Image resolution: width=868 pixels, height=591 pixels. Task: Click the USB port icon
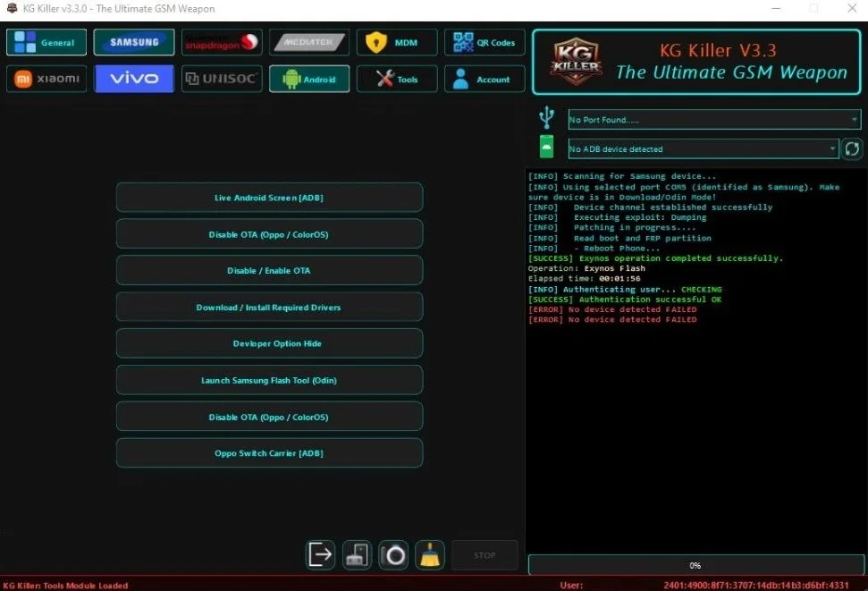click(546, 117)
